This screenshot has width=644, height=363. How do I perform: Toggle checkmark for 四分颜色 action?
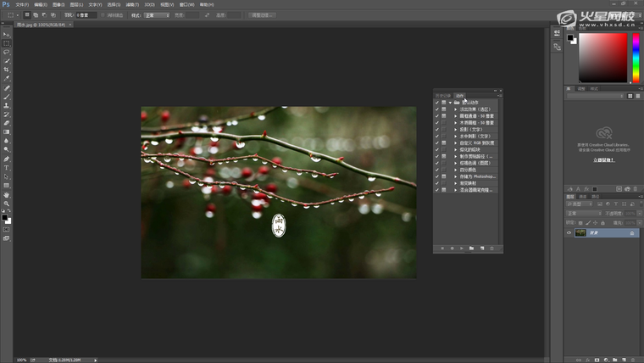(x=437, y=170)
